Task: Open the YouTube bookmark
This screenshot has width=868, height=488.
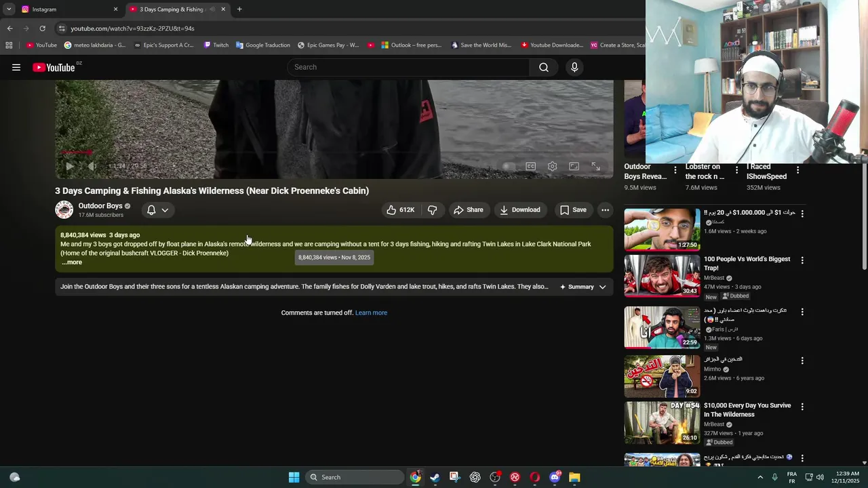Action: [x=41, y=45]
